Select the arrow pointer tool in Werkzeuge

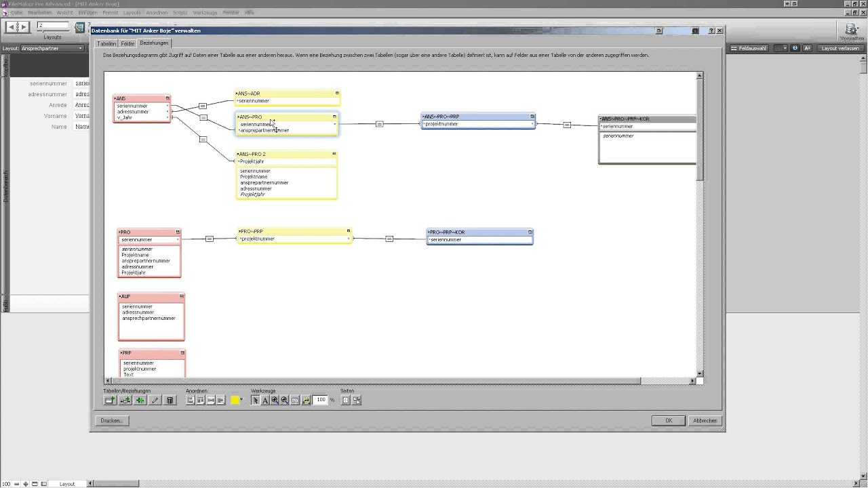pyautogui.click(x=256, y=401)
